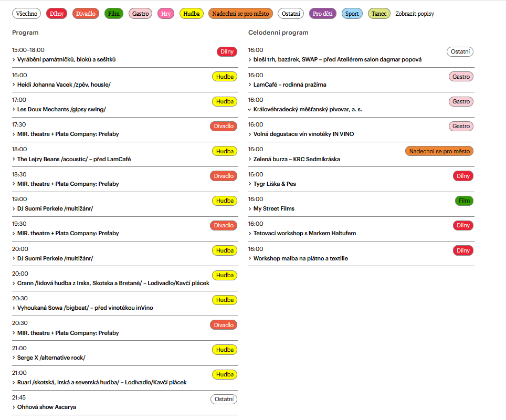Screen dimensions: 506x420
Task: Expand the Volná degustace vín chevron
Action: [x=250, y=134]
